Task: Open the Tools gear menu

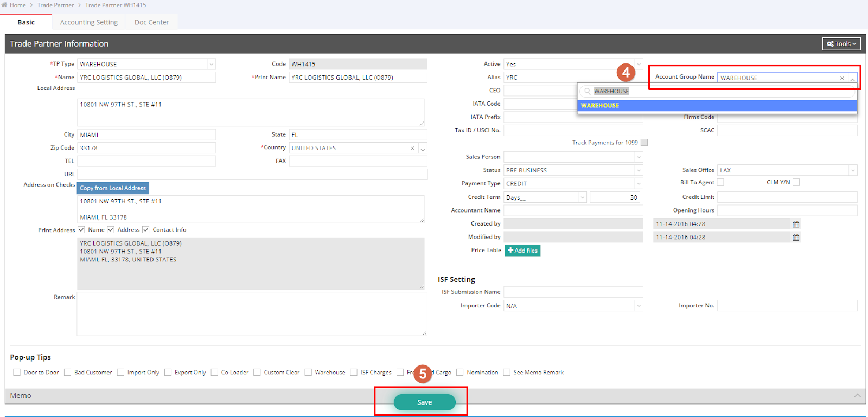Action: coord(841,44)
